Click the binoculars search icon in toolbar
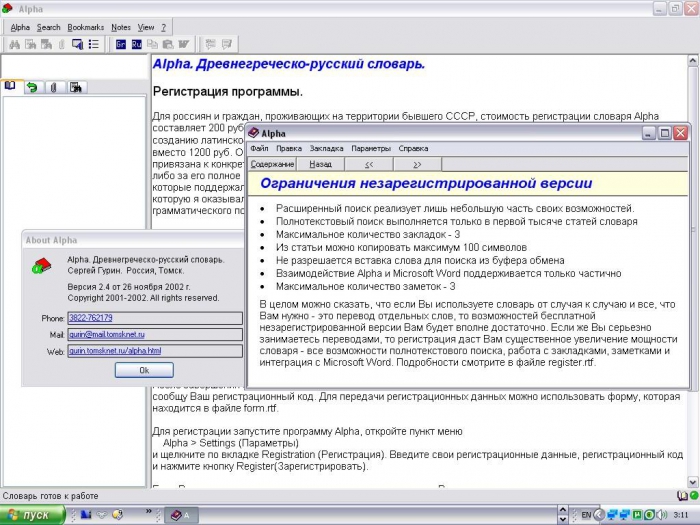The height and width of the screenshot is (525, 700). (x=14, y=44)
